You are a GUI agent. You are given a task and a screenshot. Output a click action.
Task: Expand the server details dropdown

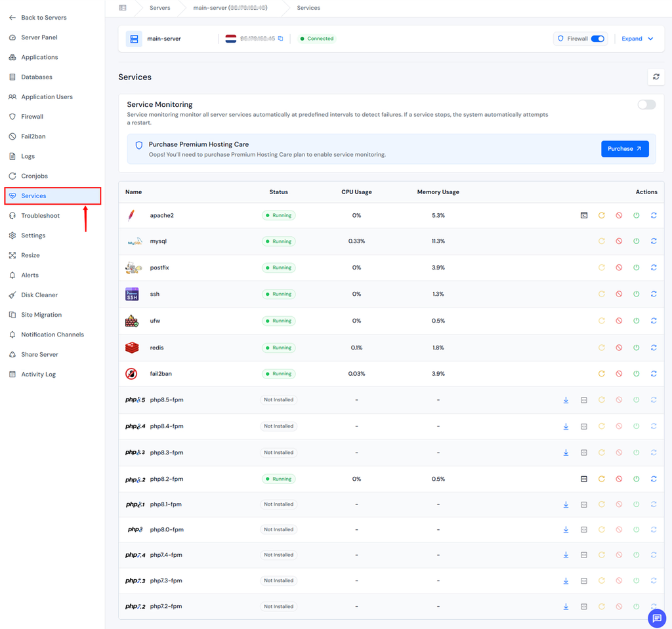637,39
